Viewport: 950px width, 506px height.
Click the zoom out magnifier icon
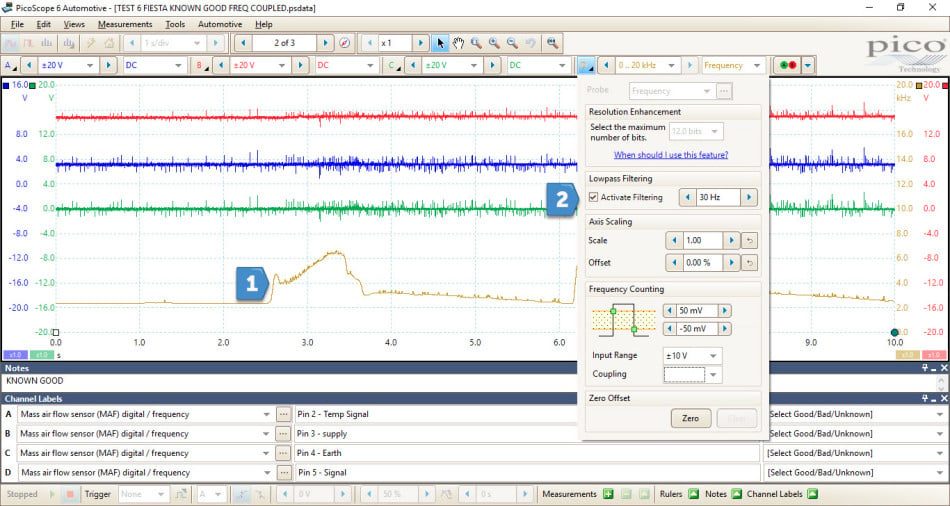[x=513, y=43]
